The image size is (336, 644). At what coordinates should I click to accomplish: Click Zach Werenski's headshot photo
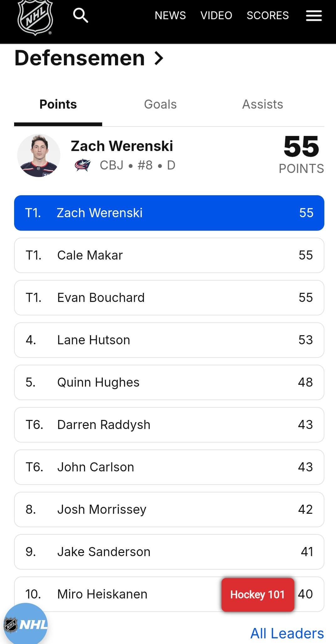(39, 156)
